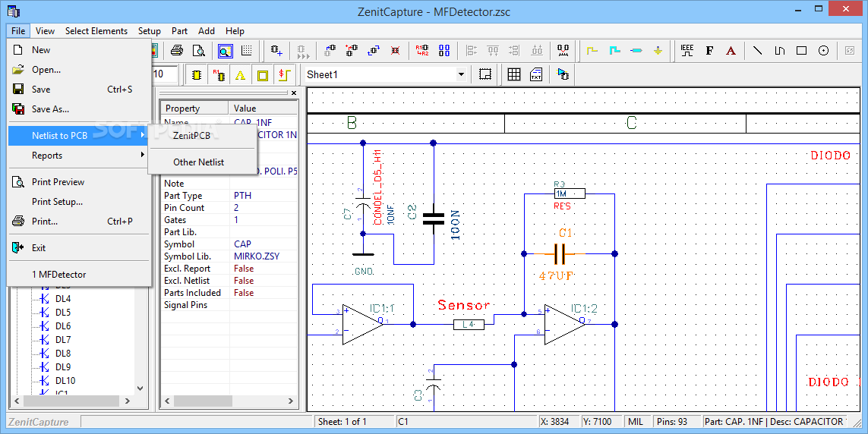Toggle the dotted grid display icon
The image size is (868, 434).
pyautogui.click(x=246, y=51)
